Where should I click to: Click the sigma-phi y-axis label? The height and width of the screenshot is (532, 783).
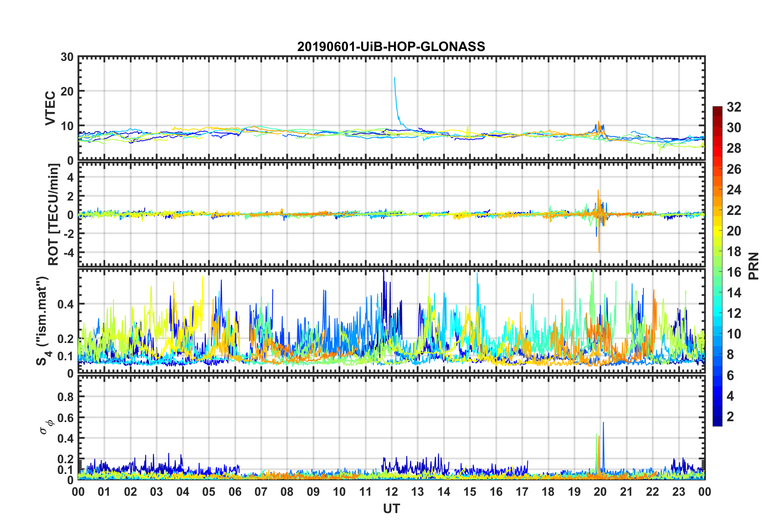click(x=46, y=427)
